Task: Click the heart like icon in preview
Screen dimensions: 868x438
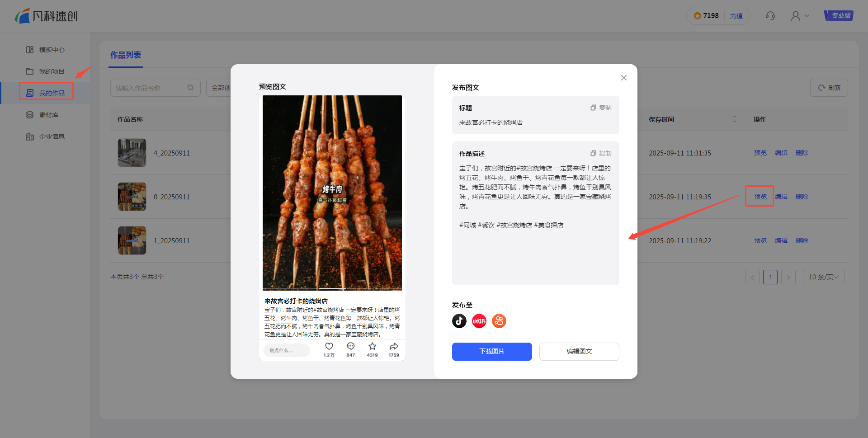Action: (x=329, y=346)
